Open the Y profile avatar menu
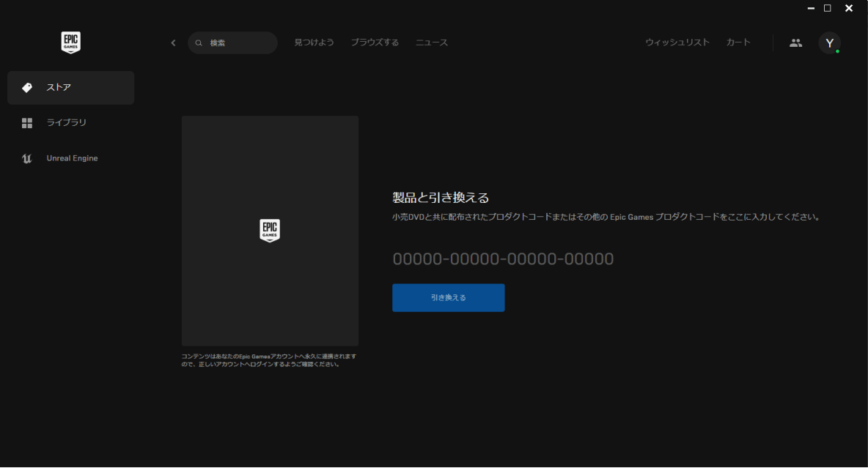868x468 pixels. [x=829, y=42]
